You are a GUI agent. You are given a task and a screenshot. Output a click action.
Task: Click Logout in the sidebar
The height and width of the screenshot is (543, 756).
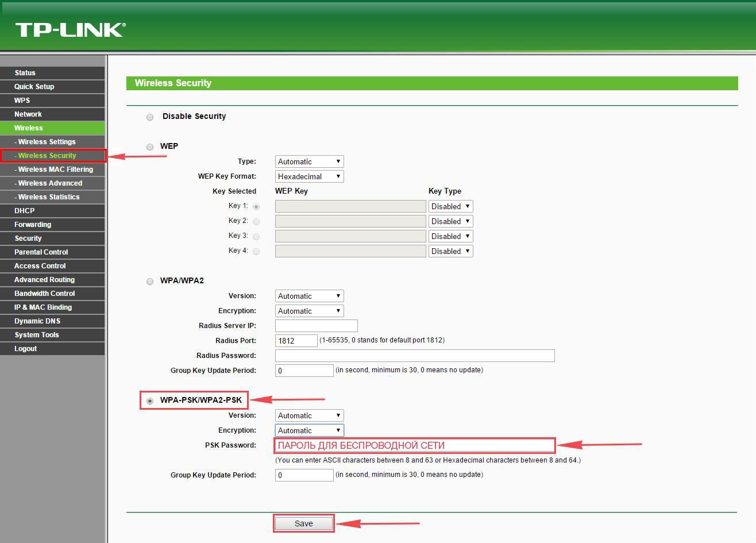point(52,349)
